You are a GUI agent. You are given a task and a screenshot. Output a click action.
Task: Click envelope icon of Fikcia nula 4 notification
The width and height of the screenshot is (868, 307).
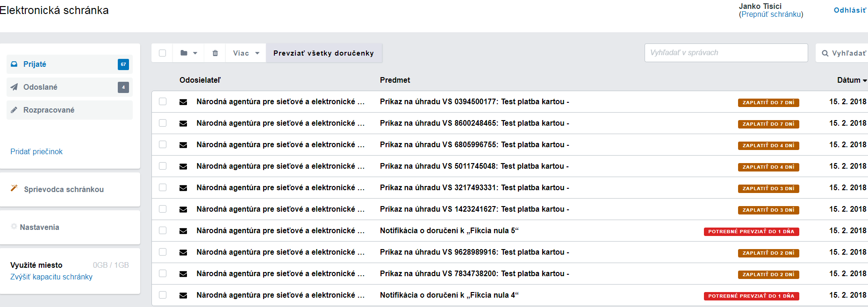183,295
